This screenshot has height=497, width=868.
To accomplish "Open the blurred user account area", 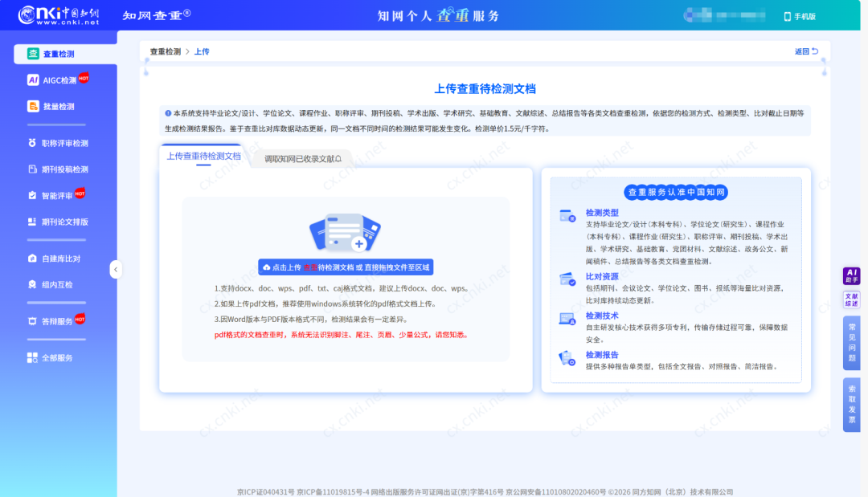I will pyautogui.click(x=725, y=15).
